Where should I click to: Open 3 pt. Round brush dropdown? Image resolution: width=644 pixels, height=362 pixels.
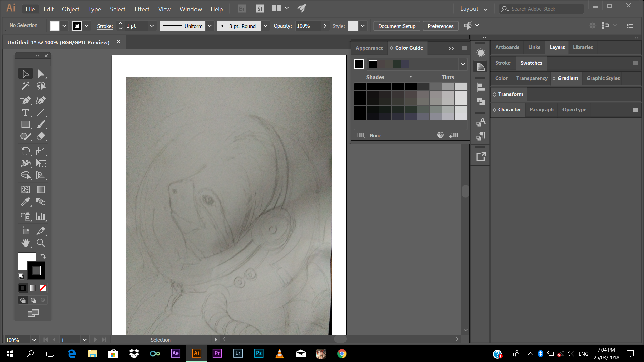point(266,26)
